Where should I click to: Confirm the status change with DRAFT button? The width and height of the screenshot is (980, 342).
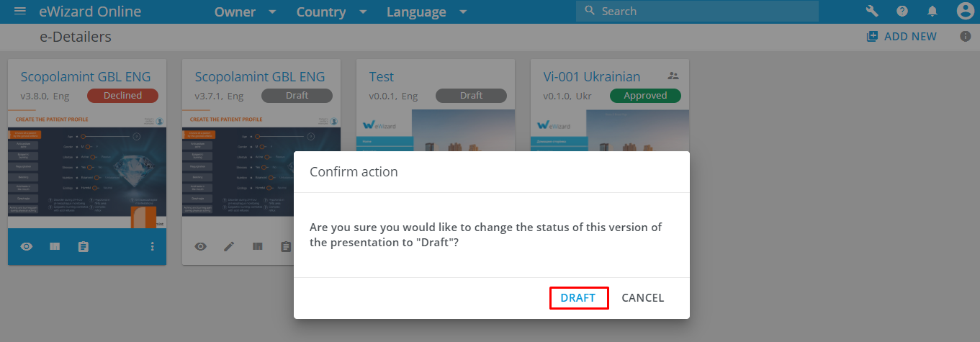point(578,298)
